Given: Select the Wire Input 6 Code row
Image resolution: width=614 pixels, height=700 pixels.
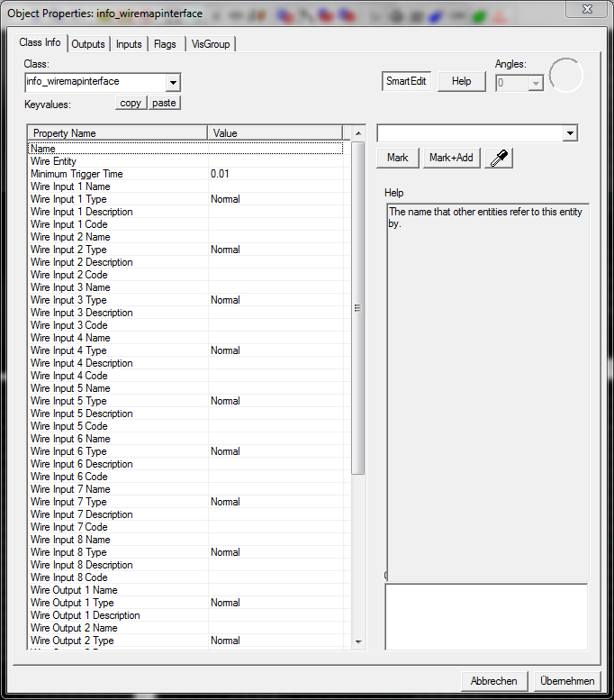Looking at the screenshot, I should point(185,477).
